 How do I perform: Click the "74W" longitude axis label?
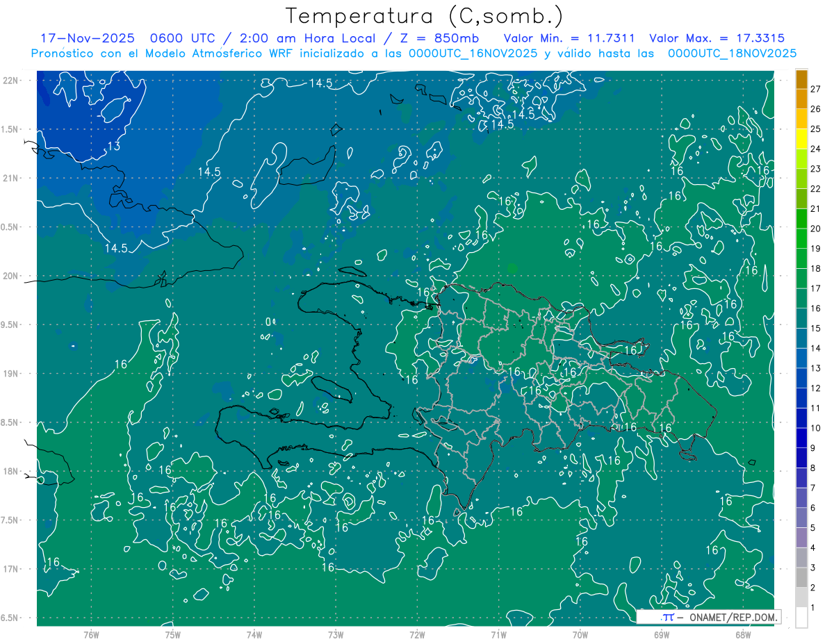click(x=254, y=634)
